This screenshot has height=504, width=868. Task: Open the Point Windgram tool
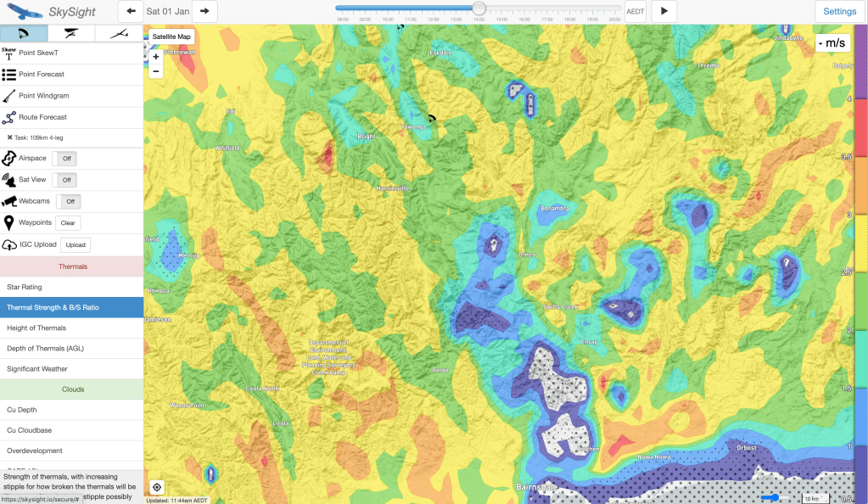click(x=42, y=96)
